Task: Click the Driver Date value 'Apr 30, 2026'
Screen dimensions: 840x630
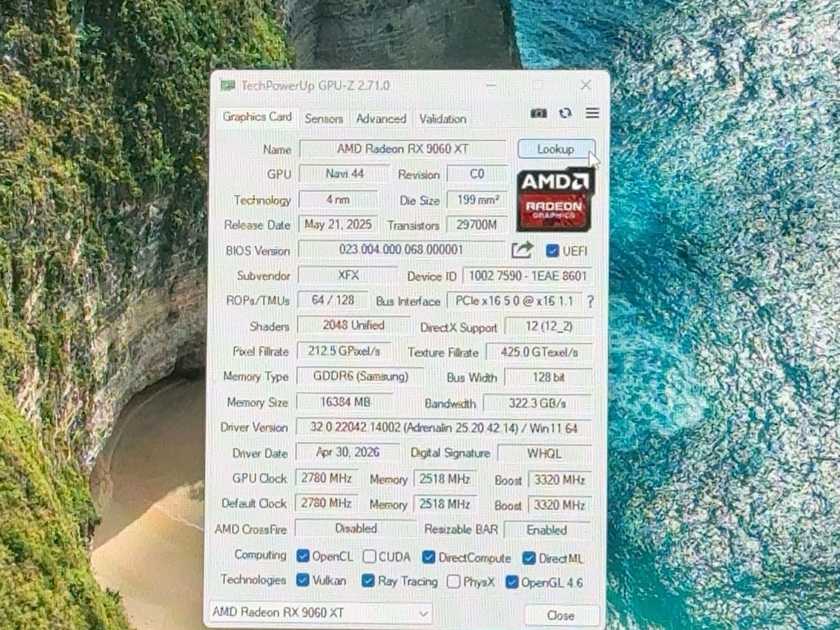Action: click(347, 452)
